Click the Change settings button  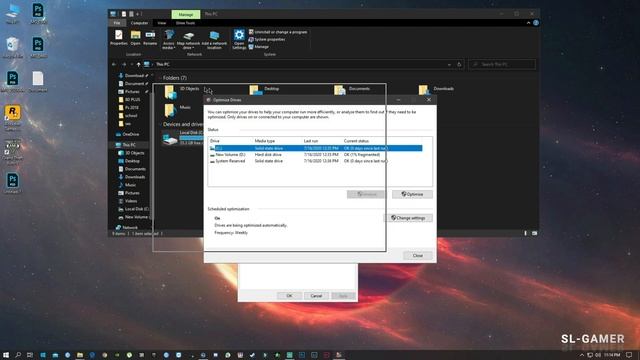point(408,218)
